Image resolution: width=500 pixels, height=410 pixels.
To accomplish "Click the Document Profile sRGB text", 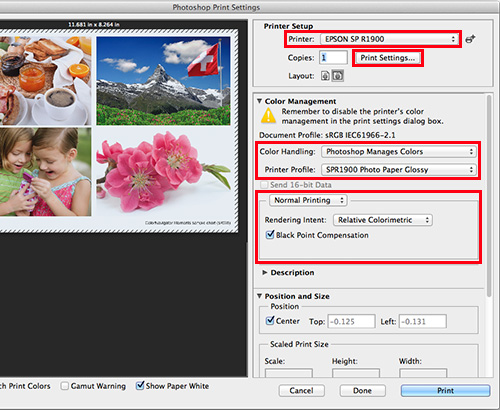I will (327, 135).
